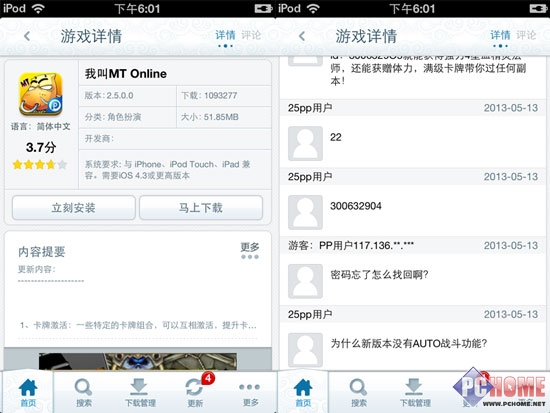550x413 pixels.
Task: Tap user label 游客: PP用户117.136
Action: tap(351, 245)
